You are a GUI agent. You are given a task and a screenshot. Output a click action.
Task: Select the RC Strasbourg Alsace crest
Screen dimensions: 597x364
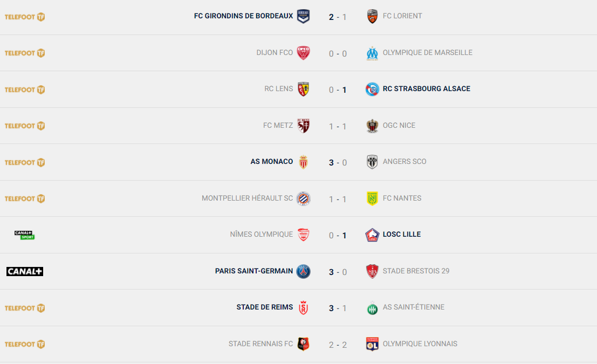pos(372,89)
